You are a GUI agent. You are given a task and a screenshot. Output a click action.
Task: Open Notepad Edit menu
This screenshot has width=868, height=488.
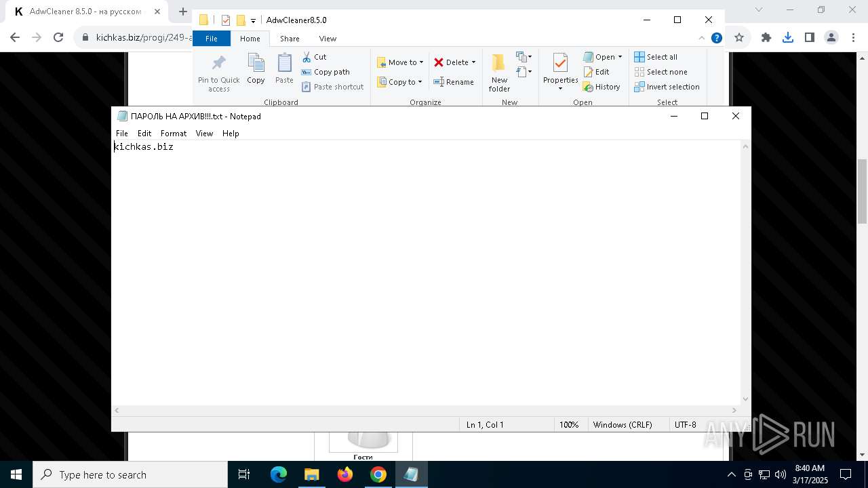144,134
